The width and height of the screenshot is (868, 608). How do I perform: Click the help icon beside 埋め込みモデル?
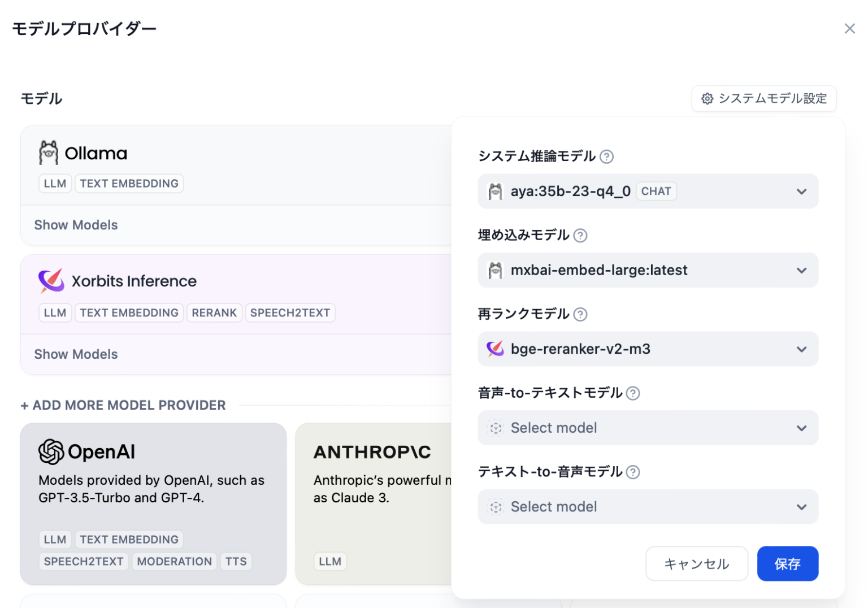pyautogui.click(x=580, y=236)
